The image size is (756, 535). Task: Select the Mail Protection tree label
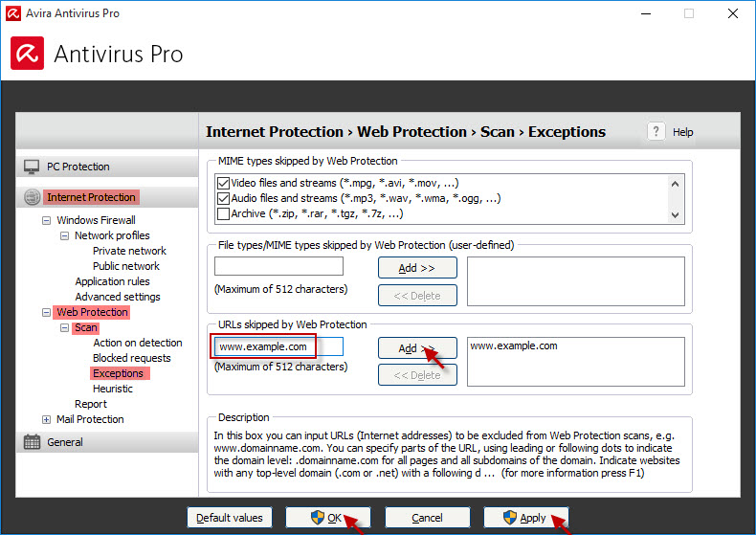[x=90, y=419]
